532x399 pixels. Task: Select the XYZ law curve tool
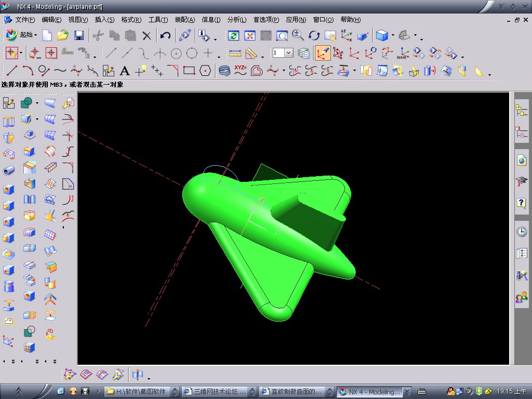[x=240, y=70]
